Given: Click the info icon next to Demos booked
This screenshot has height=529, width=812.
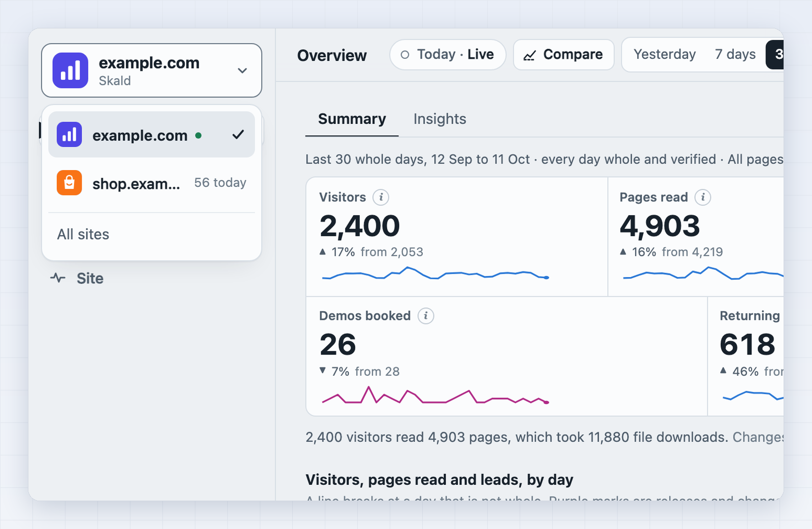Looking at the screenshot, I should coord(426,316).
